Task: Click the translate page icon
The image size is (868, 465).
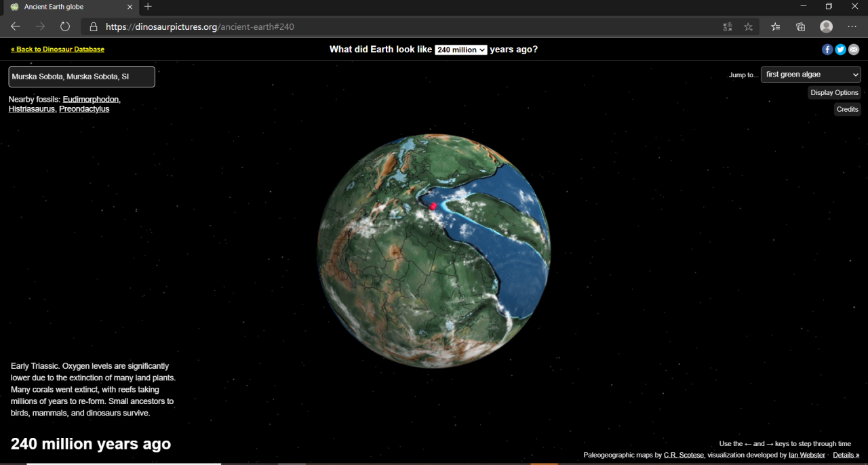Action: tap(728, 26)
